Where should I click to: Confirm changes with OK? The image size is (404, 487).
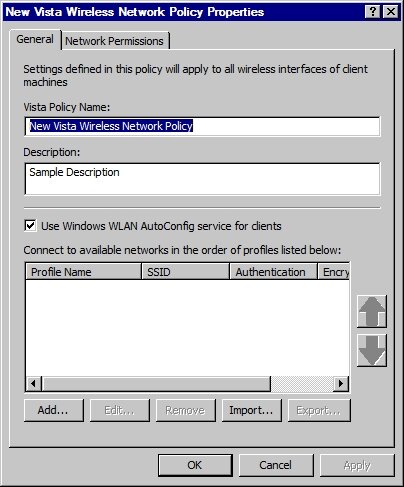(195, 465)
